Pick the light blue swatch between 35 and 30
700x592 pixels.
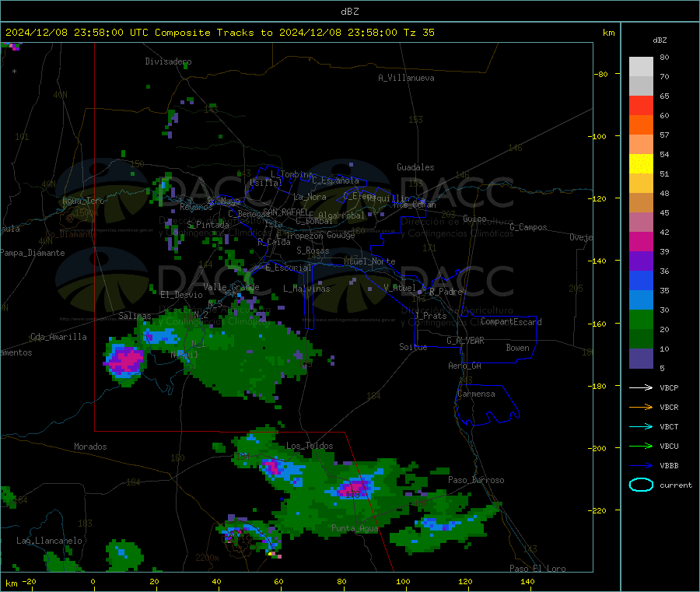coord(641,300)
